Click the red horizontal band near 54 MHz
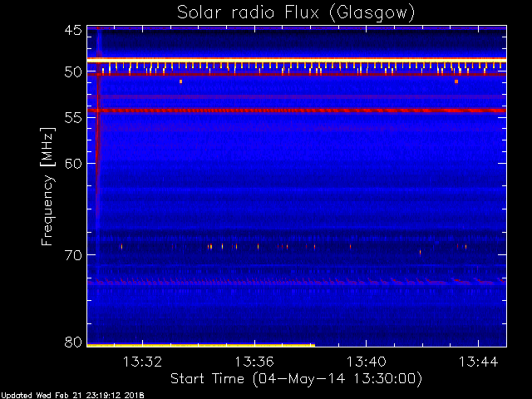 [x=297, y=111]
